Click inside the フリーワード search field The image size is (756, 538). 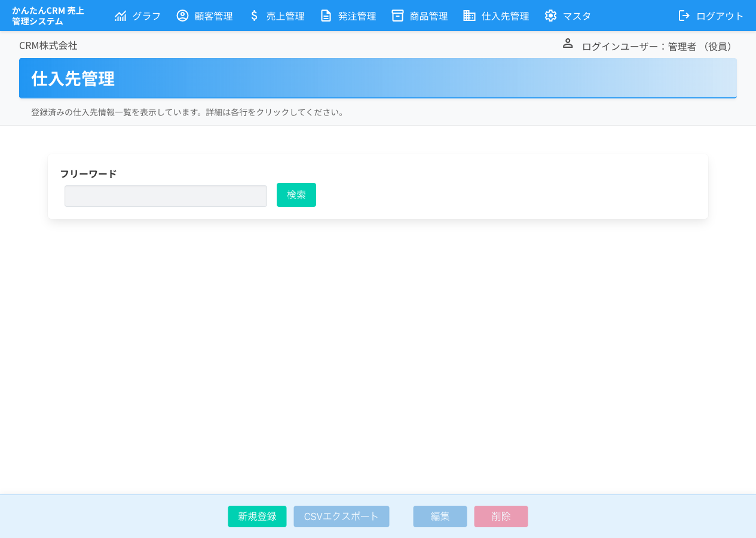[x=166, y=195]
